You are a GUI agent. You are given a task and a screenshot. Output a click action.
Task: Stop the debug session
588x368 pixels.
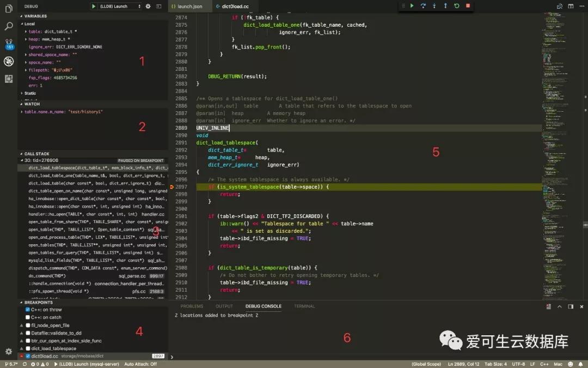coord(469,5)
